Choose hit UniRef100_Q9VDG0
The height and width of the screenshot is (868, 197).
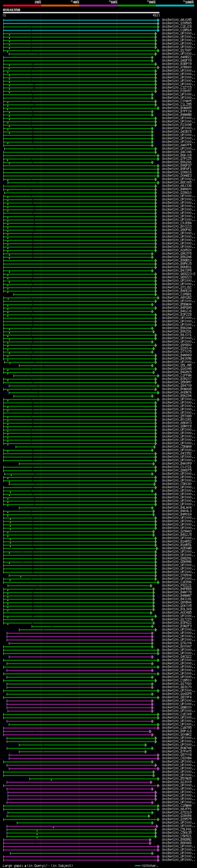pyautogui.click(x=177, y=345)
